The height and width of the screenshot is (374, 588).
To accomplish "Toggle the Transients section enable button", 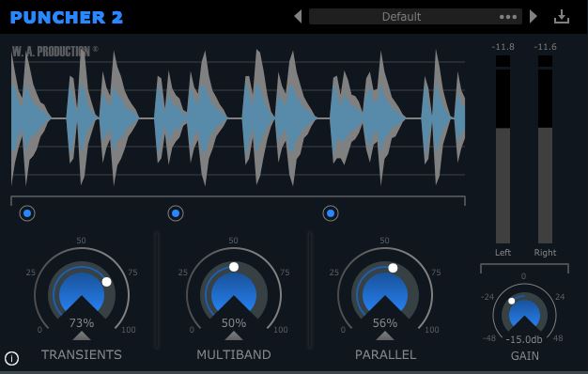I will [27, 213].
